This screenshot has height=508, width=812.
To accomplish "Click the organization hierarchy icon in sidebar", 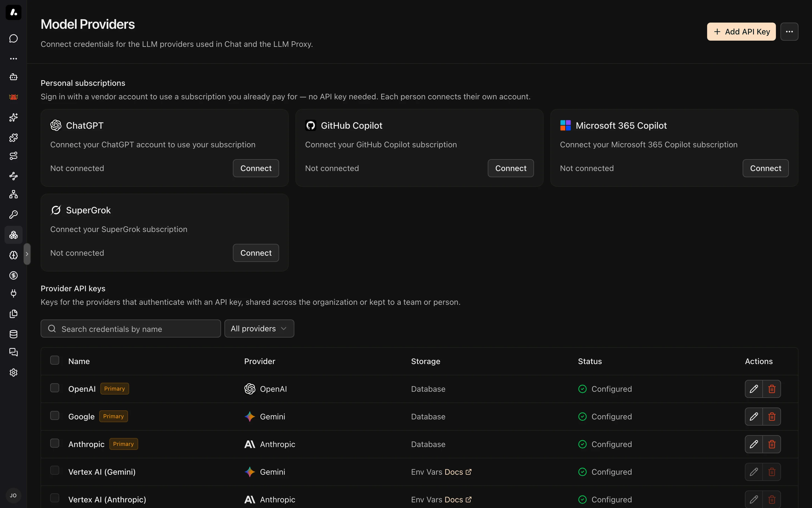I will 14,194.
